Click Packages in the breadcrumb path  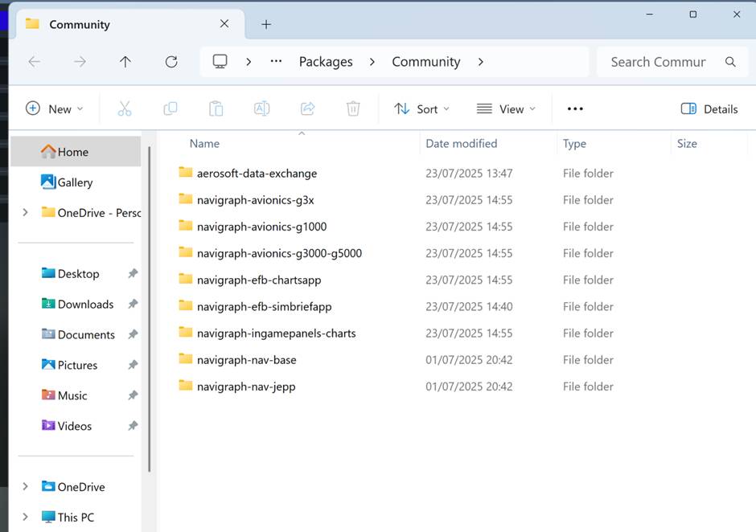(326, 62)
